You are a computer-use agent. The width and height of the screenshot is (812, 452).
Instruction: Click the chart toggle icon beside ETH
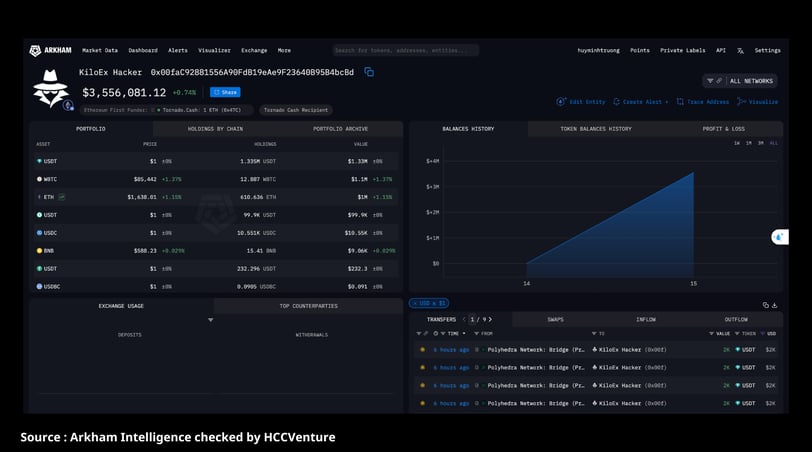pyautogui.click(x=62, y=197)
